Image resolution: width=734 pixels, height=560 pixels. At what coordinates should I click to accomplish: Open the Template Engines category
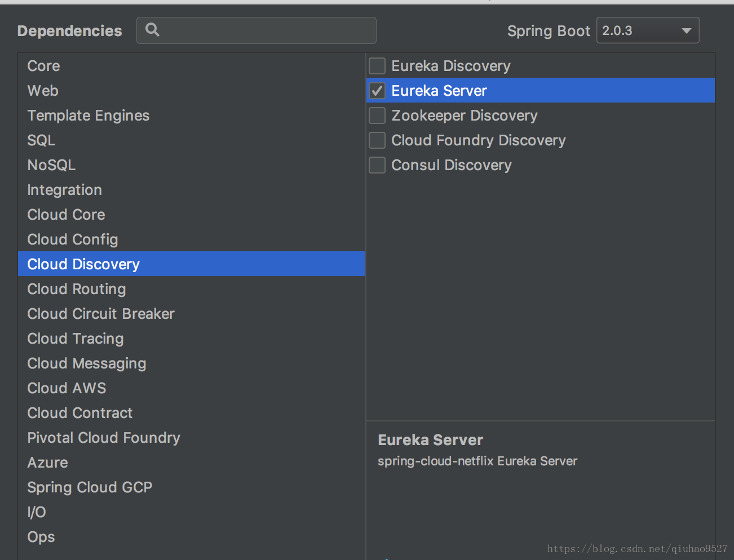pos(192,115)
